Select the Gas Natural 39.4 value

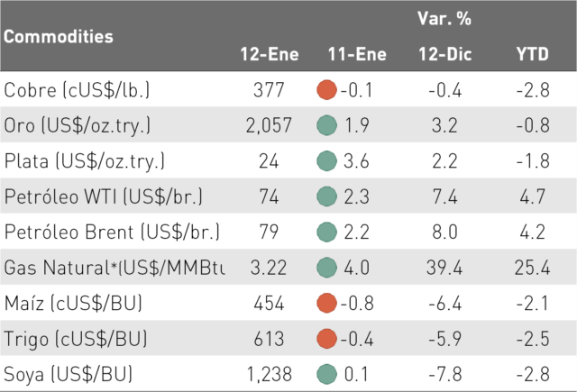pos(444,268)
